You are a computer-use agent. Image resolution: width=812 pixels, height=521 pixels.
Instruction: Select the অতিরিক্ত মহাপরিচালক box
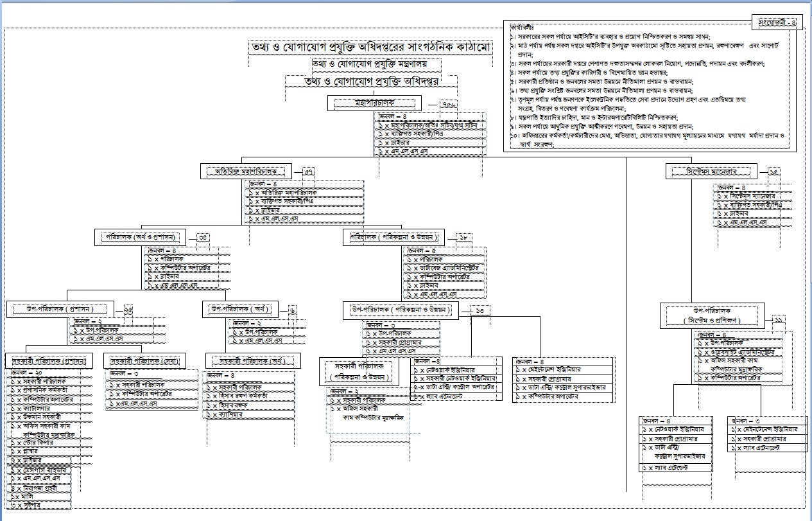[246, 171]
